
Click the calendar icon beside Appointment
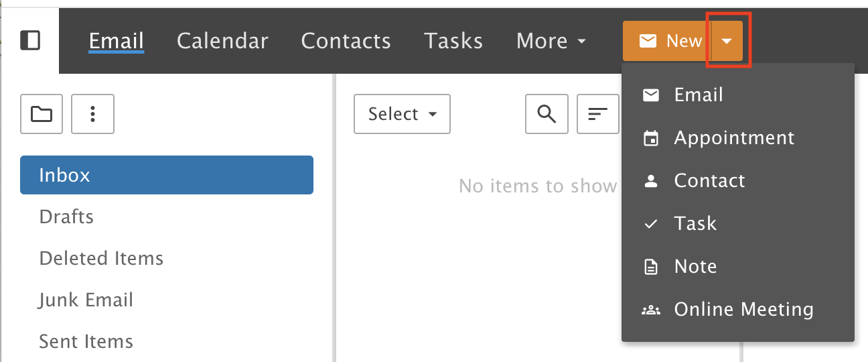pos(650,139)
